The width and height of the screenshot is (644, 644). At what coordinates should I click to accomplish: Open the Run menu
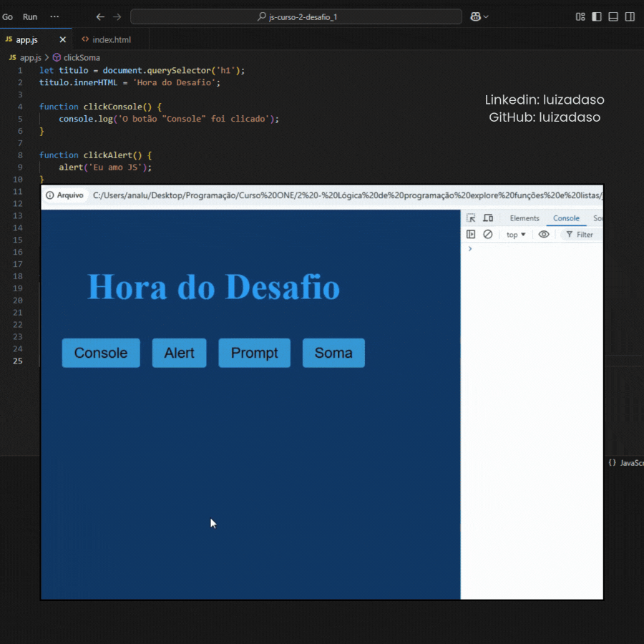(x=30, y=17)
